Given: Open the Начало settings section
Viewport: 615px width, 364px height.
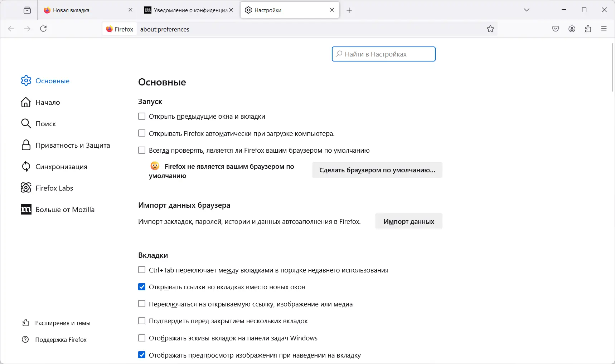Looking at the screenshot, I should coord(47,102).
